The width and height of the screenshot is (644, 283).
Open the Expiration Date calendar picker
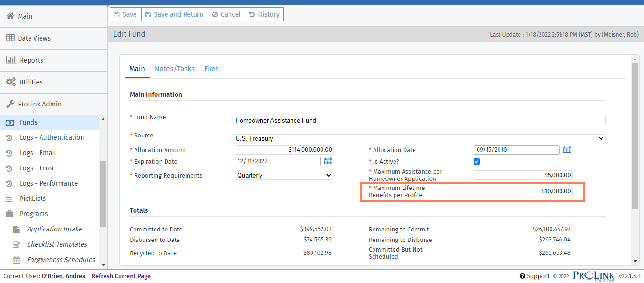point(328,161)
